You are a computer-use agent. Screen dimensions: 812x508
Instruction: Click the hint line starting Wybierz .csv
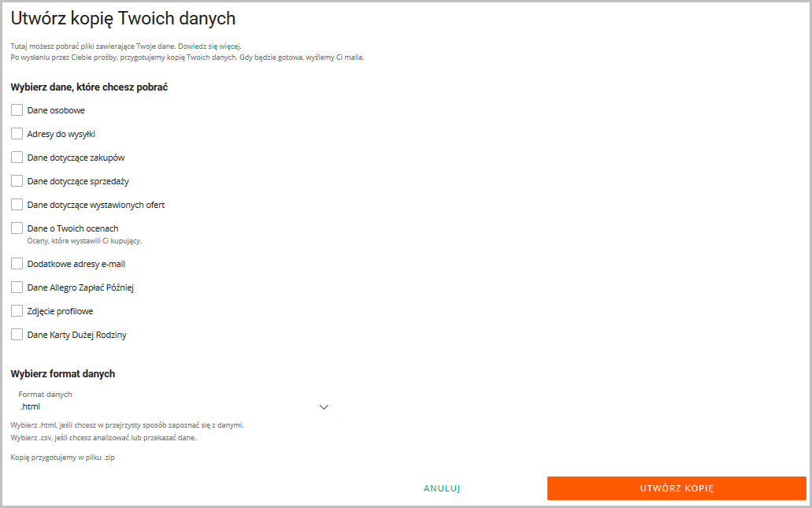click(x=104, y=438)
